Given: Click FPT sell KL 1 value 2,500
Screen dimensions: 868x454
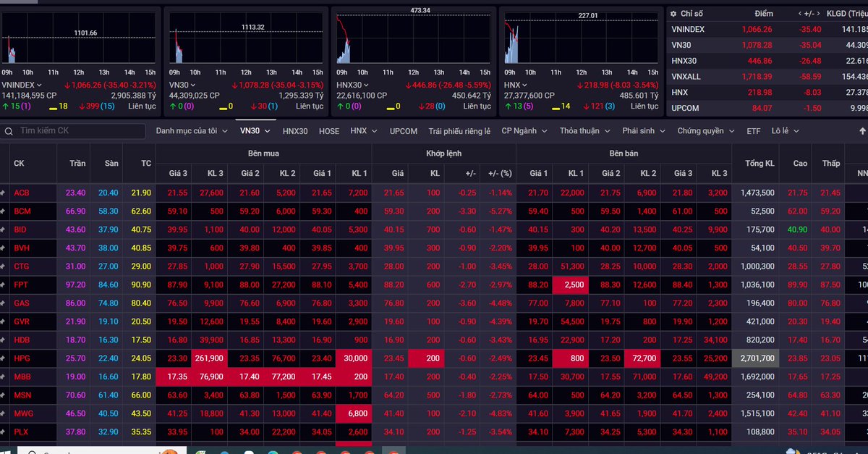Looking at the screenshot, I should tap(570, 285).
